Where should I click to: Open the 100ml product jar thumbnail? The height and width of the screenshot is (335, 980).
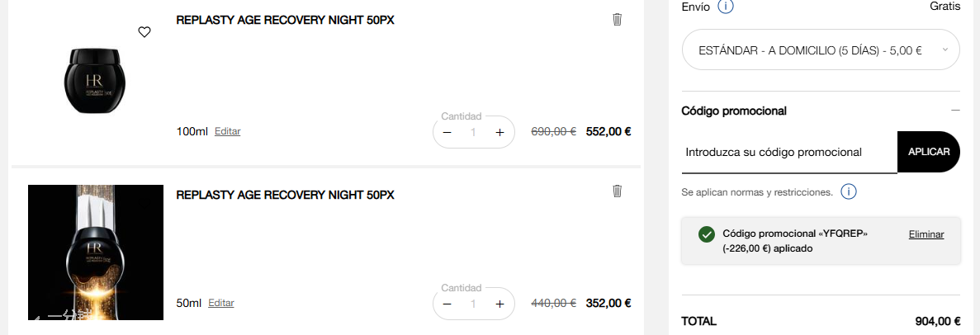click(96, 80)
